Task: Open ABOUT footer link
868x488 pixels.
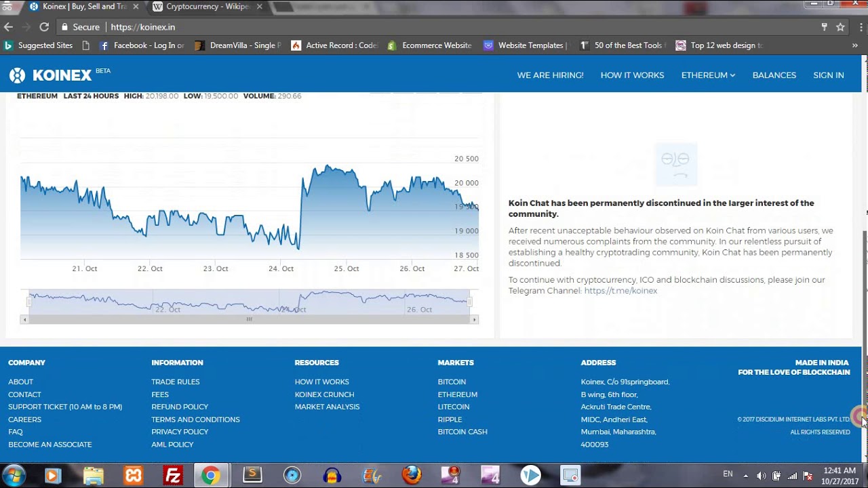Action: pyautogui.click(x=20, y=382)
